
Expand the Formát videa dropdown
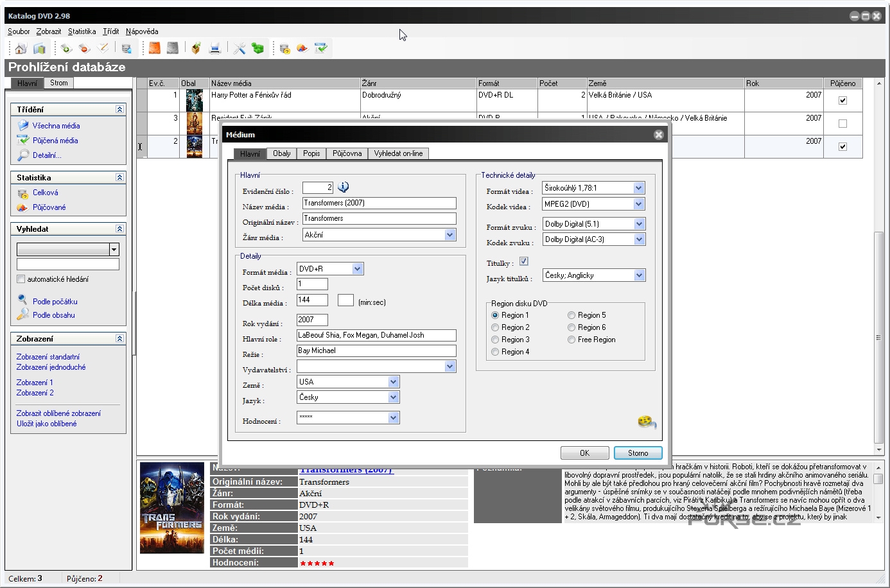click(638, 188)
